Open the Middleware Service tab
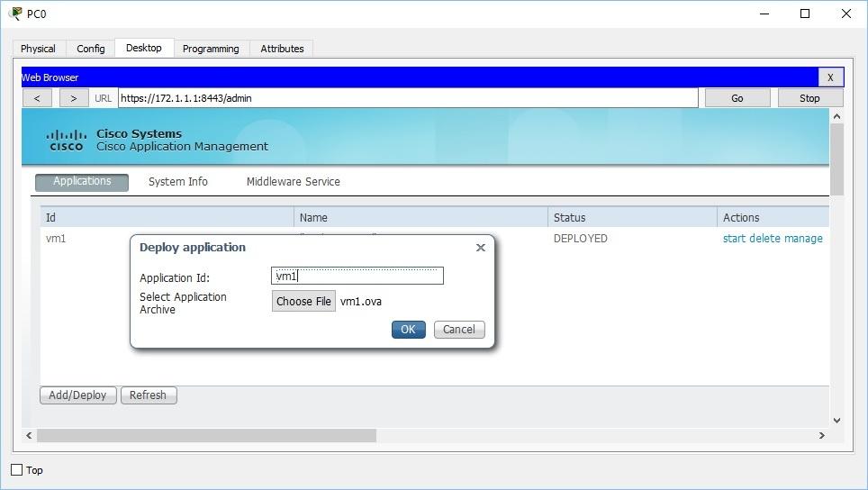 click(x=294, y=182)
